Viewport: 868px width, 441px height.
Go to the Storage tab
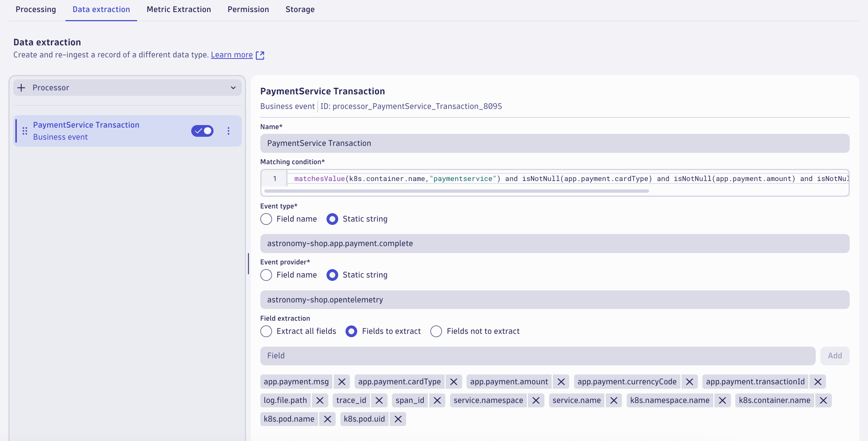(300, 10)
